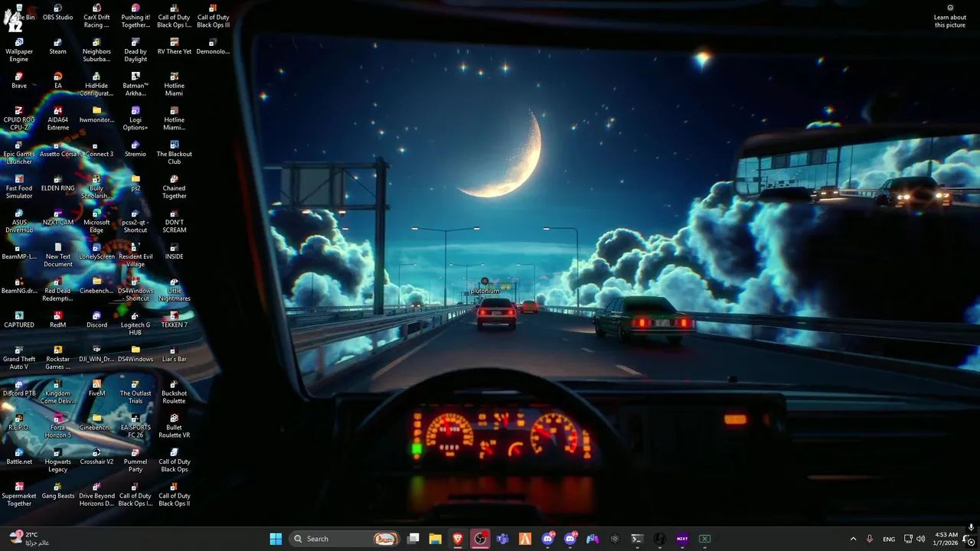Open the New Text Document file
The height and width of the screenshot is (551, 980).
point(57,256)
